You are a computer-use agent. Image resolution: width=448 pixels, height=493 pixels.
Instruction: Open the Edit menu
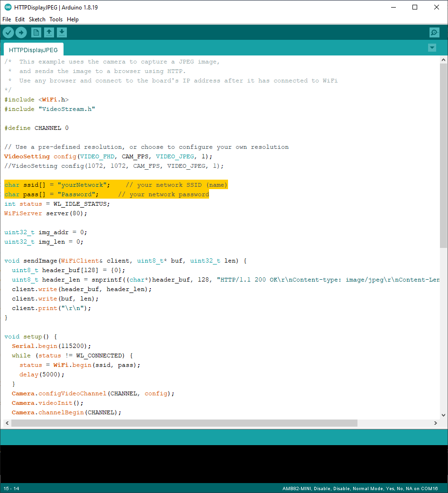tap(20, 19)
